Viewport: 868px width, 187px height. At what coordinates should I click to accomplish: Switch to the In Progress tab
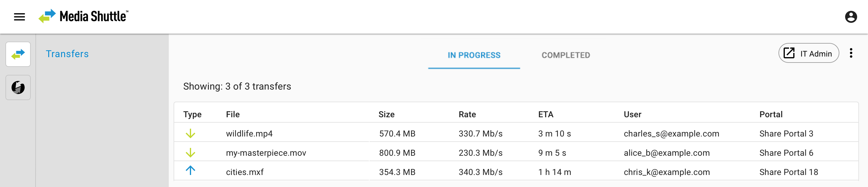pos(474,55)
